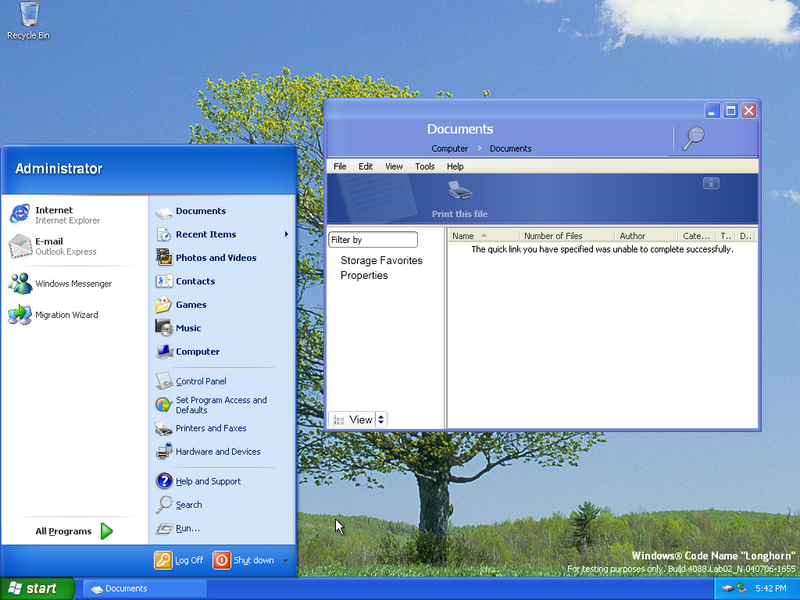
Task: Open the Games folder
Action: click(x=190, y=305)
